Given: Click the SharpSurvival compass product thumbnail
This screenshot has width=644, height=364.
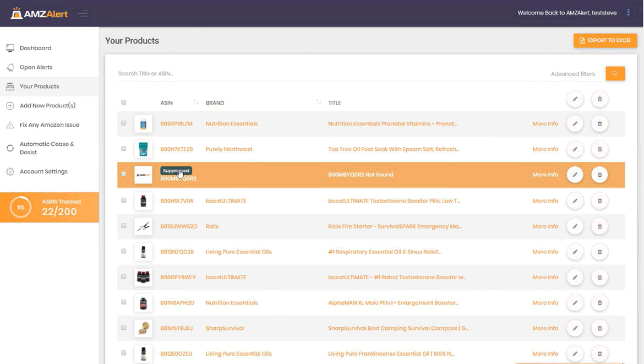Looking at the screenshot, I should (143, 328).
